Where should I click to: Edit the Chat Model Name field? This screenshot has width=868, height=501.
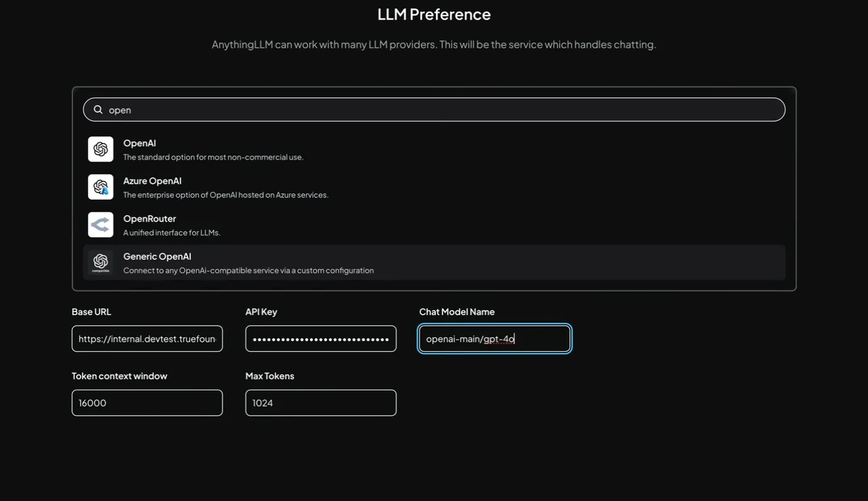click(495, 339)
